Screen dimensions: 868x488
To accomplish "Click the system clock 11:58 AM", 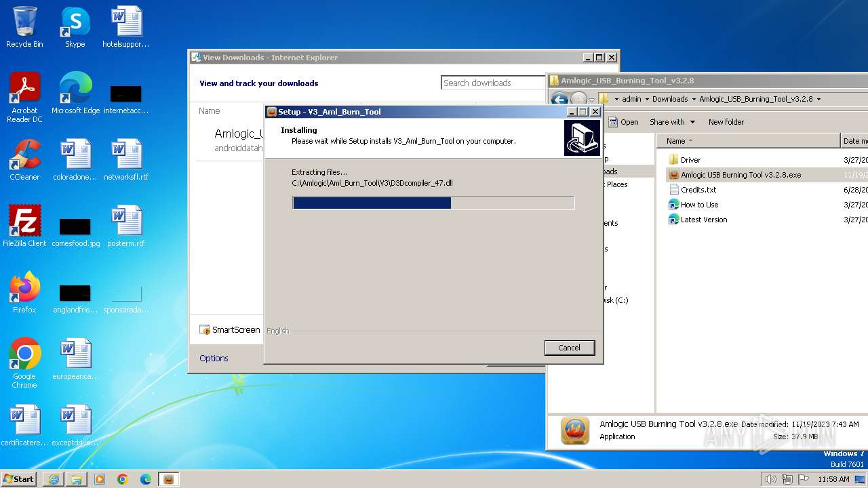I will 833,479.
